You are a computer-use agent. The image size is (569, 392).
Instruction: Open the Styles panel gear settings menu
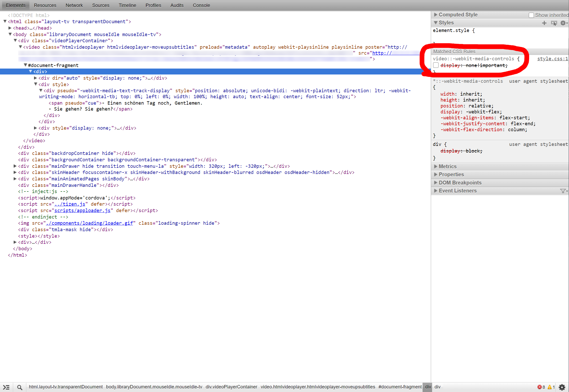pyautogui.click(x=563, y=23)
